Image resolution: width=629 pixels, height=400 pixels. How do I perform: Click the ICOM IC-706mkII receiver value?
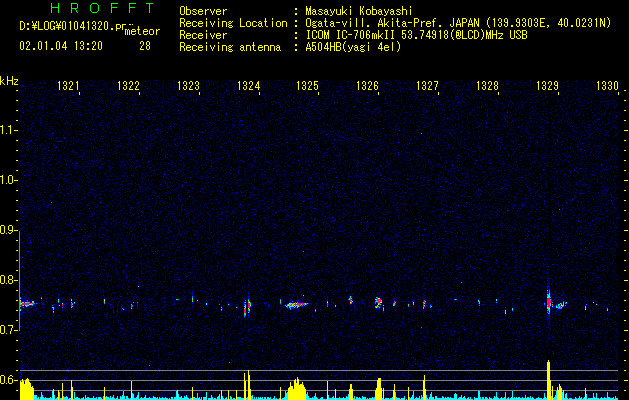tap(416, 35)
